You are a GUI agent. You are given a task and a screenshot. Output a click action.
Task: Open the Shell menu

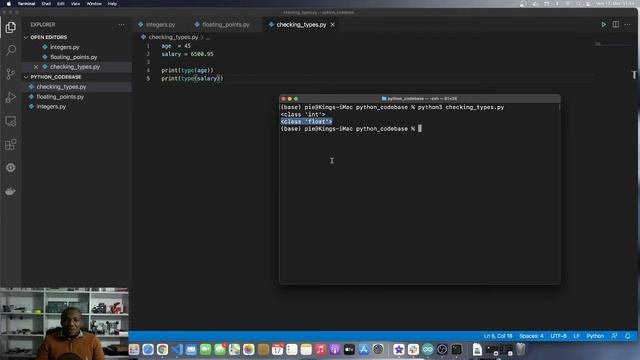(x=46, y=4)
